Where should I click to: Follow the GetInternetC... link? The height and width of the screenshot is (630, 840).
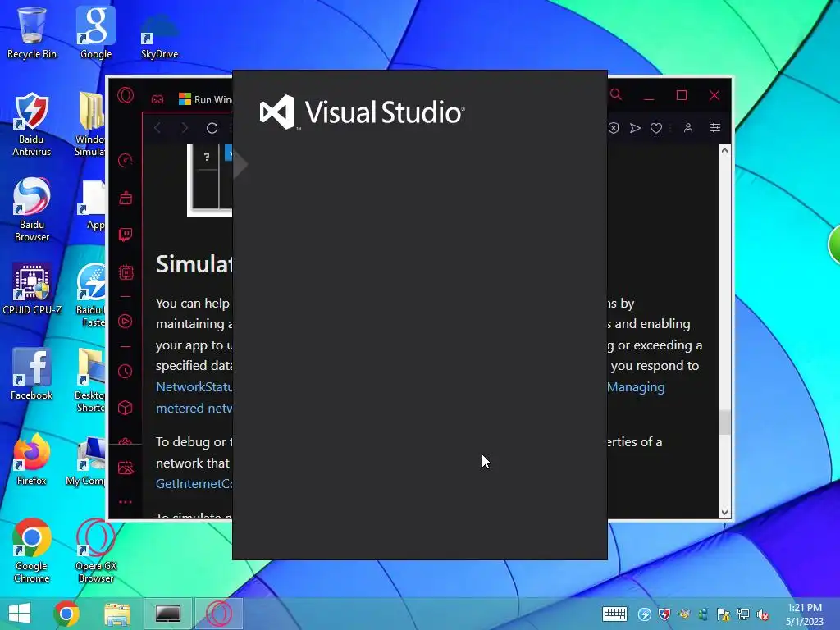tap(194, 484)
